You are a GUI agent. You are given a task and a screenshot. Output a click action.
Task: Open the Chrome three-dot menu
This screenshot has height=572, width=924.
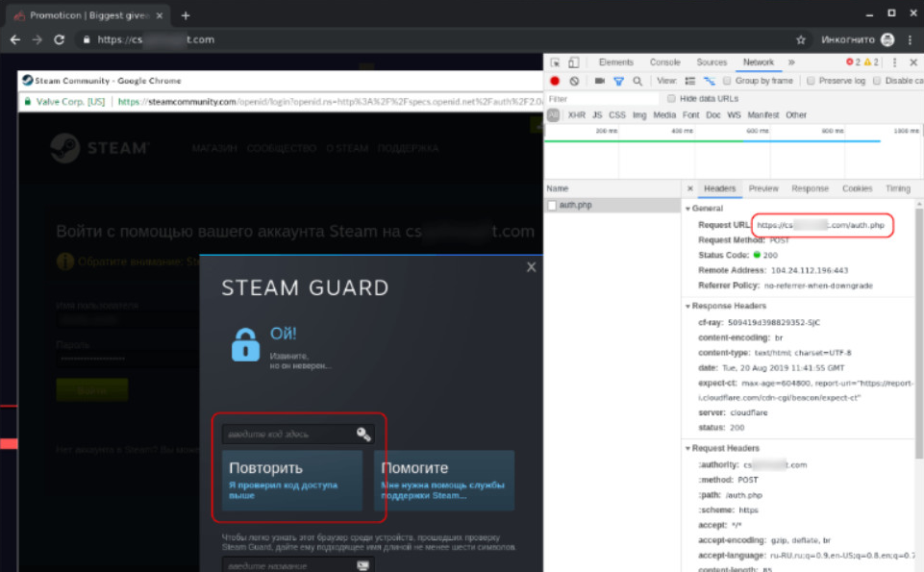(x=910, y=39)
